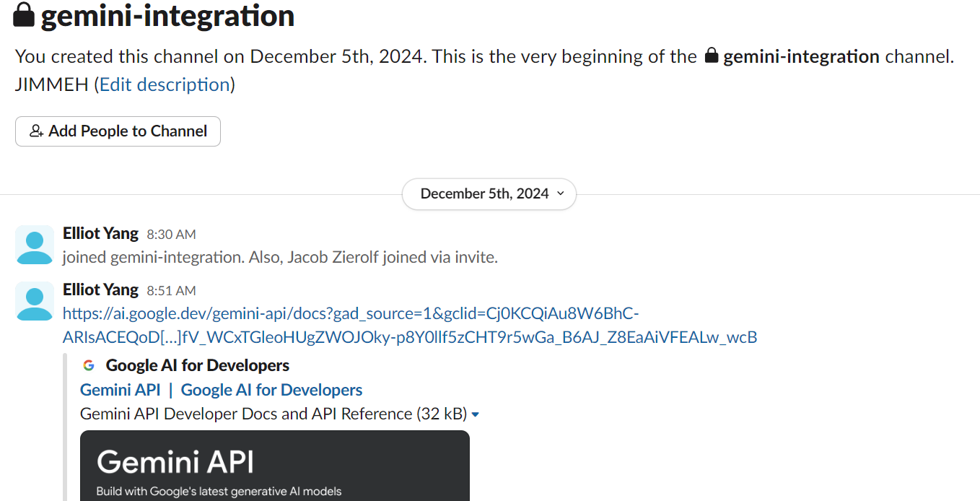Image resolution: width=980 pixels, height=501 pixels.
Task: Click Elliot Yang's name on the join message
Action: tap(100, 233)
